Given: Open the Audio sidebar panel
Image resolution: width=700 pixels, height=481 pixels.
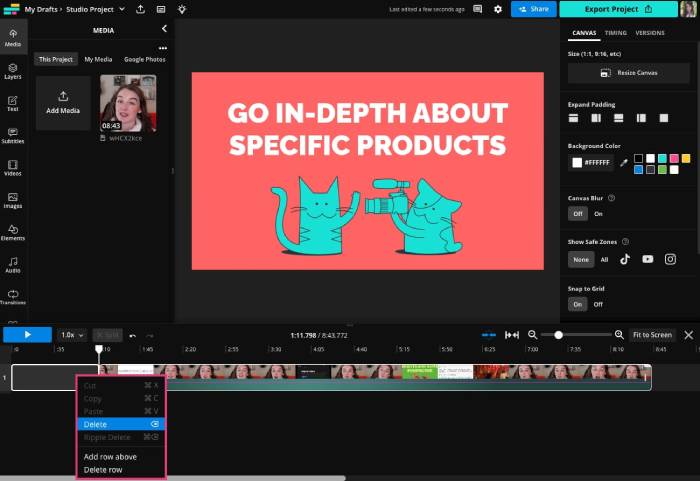Looking at the screenshot, I should (13, 265).
